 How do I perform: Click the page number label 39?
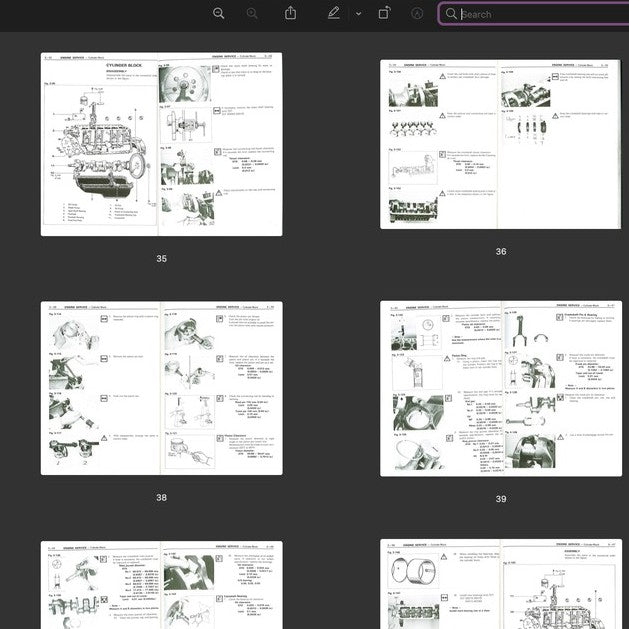(x=501, y=499)
